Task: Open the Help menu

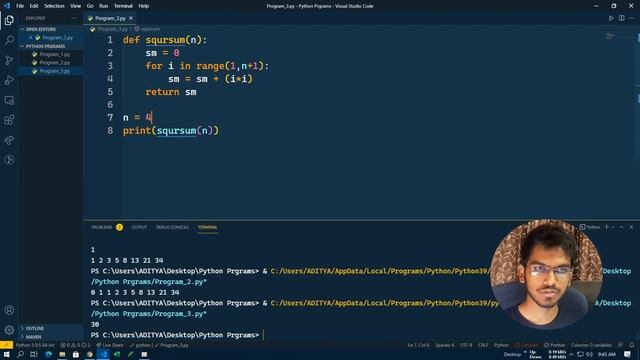Action: [144, 6]
